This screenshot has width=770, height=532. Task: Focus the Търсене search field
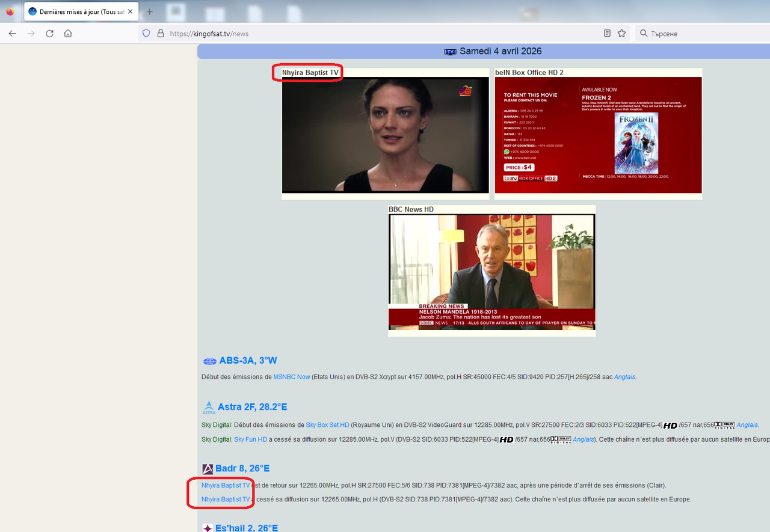tap(702, 34)
